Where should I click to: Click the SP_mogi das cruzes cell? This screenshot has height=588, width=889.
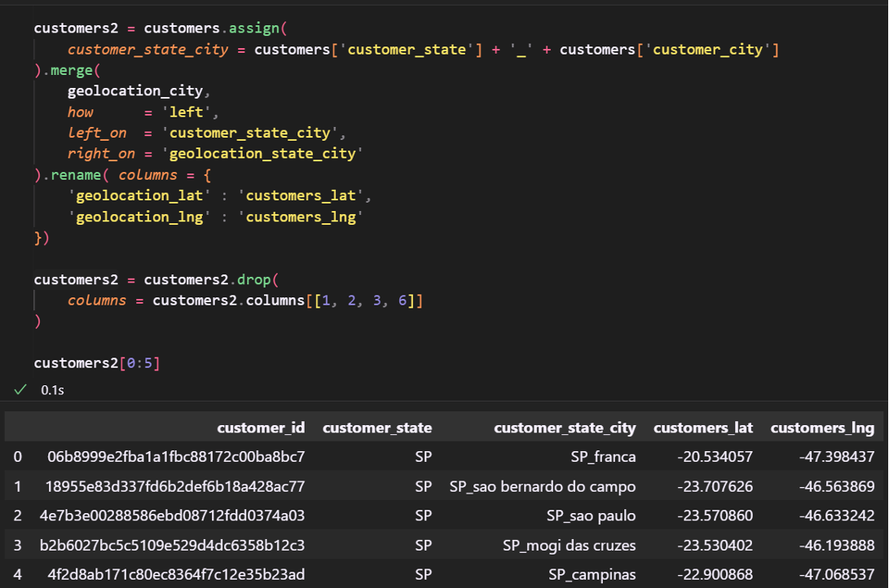(569, 545)
